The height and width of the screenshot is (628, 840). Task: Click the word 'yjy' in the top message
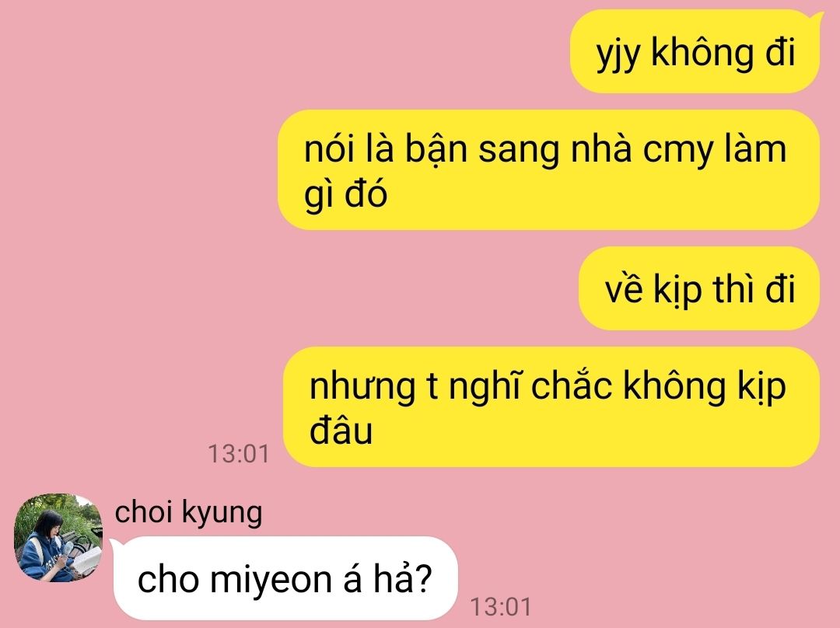[x=619, y=54]
